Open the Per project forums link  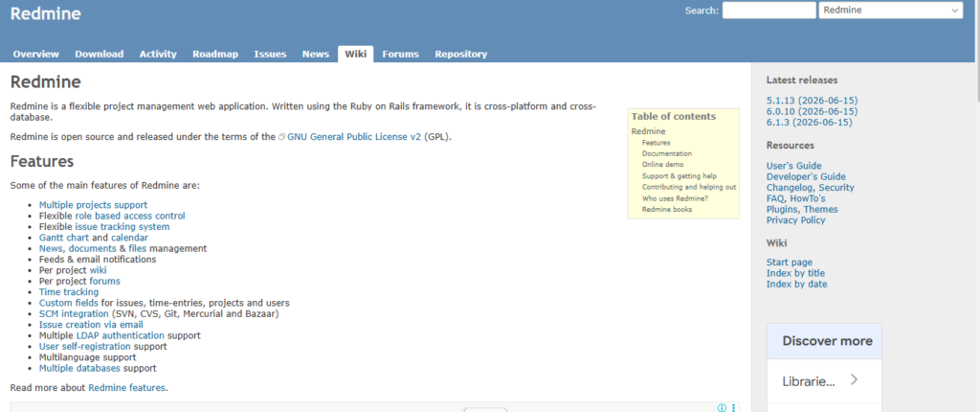pos(104,281)
